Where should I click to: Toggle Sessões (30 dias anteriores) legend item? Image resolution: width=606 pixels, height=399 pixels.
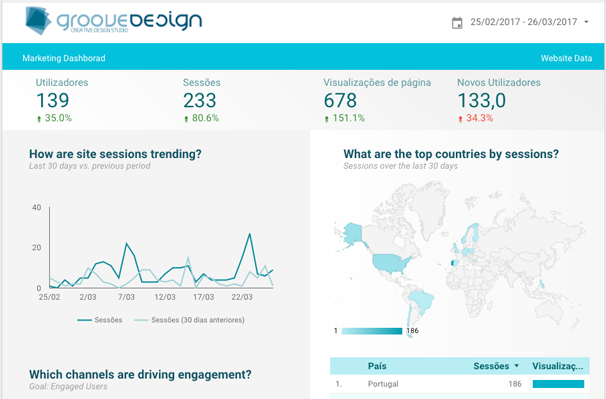189,320
